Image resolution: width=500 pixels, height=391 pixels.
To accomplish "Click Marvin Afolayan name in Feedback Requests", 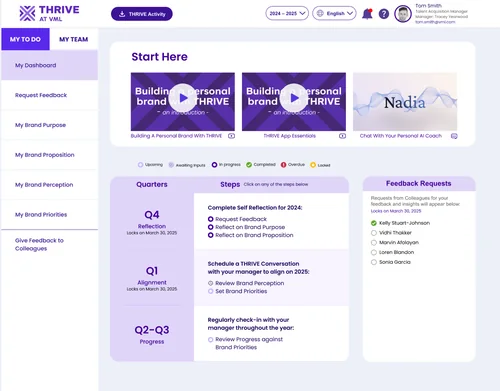I will coord(399,242).
